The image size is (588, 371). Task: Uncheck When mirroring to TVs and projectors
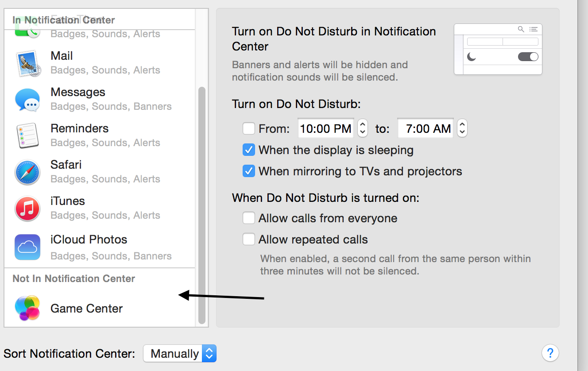[249, 171]
